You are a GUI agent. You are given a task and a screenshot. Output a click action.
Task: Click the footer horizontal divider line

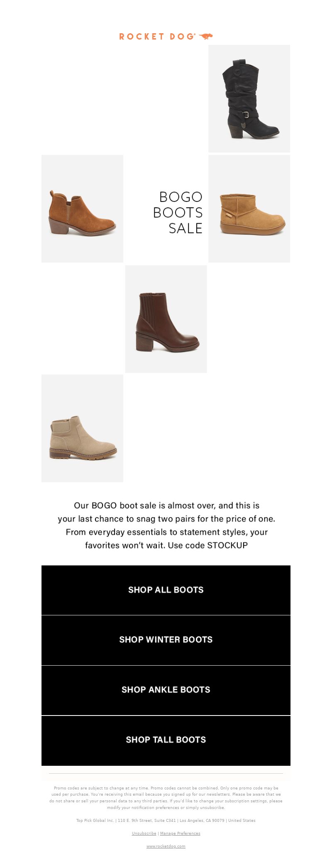166,774
